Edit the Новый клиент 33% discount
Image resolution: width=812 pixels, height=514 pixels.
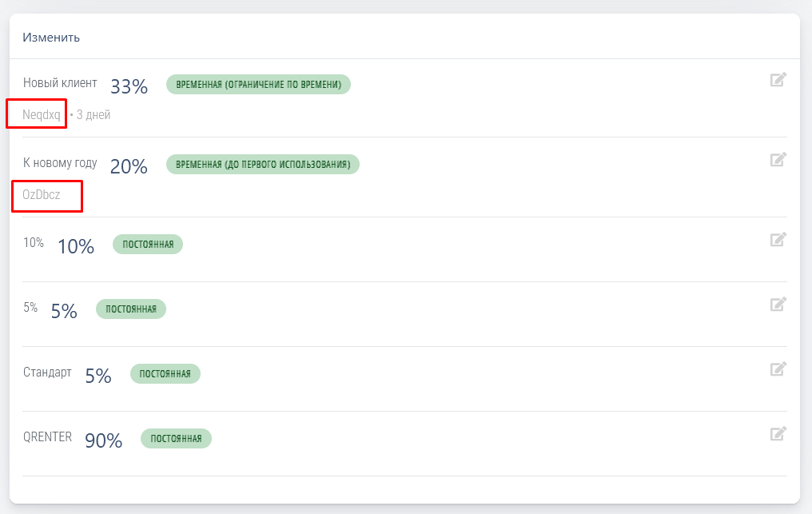(778, 79)
